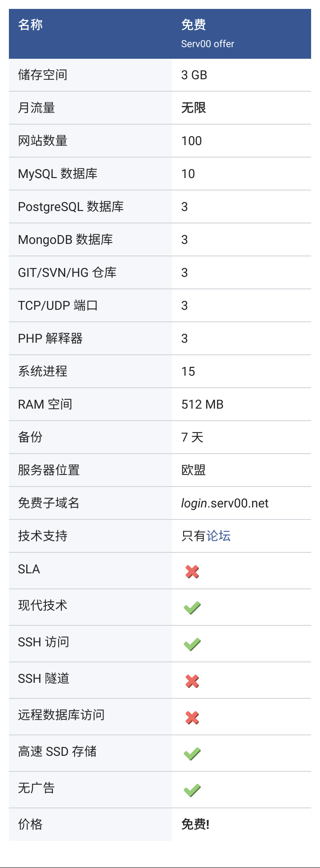This screenshot has height=868, width=320.
Task: Click the 免费 plan header title
Action: click(193, 25)
